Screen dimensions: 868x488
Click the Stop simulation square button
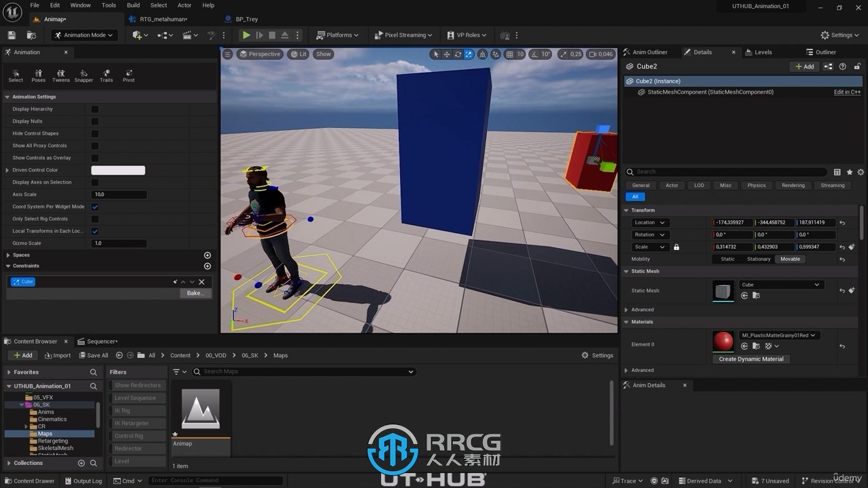pyautogui.click(x=272, y=35)
